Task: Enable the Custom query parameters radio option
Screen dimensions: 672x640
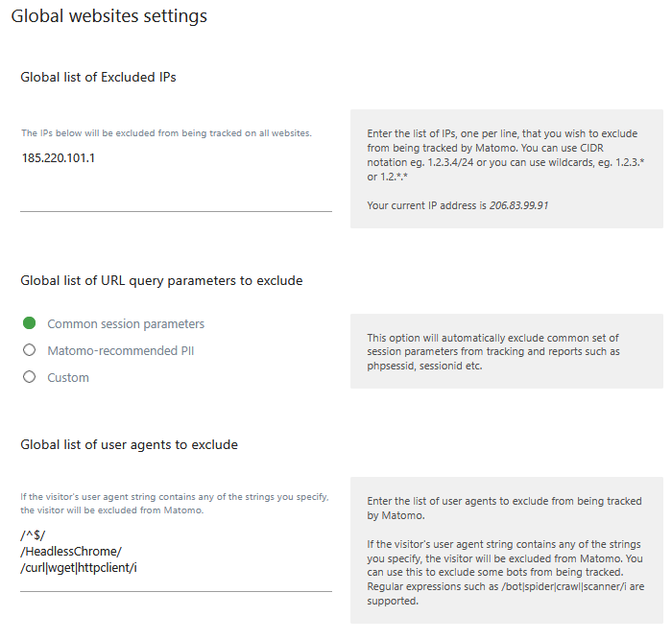Action: click(29, 377)
